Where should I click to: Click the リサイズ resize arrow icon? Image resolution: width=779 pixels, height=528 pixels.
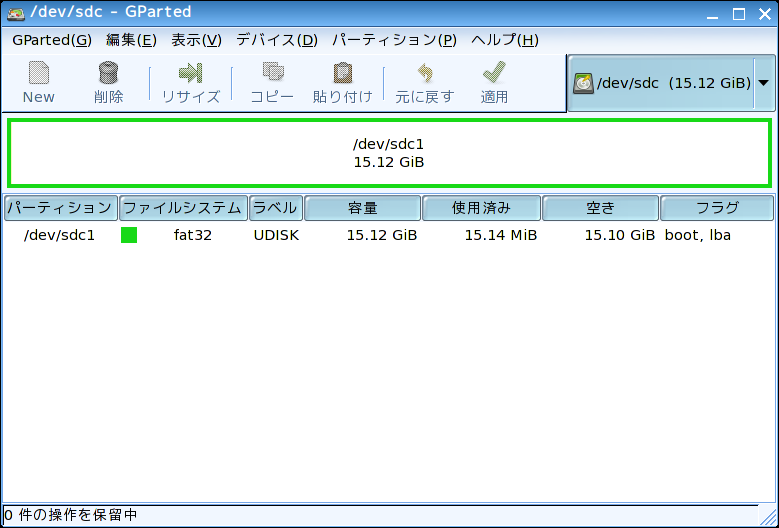point(191,73)
